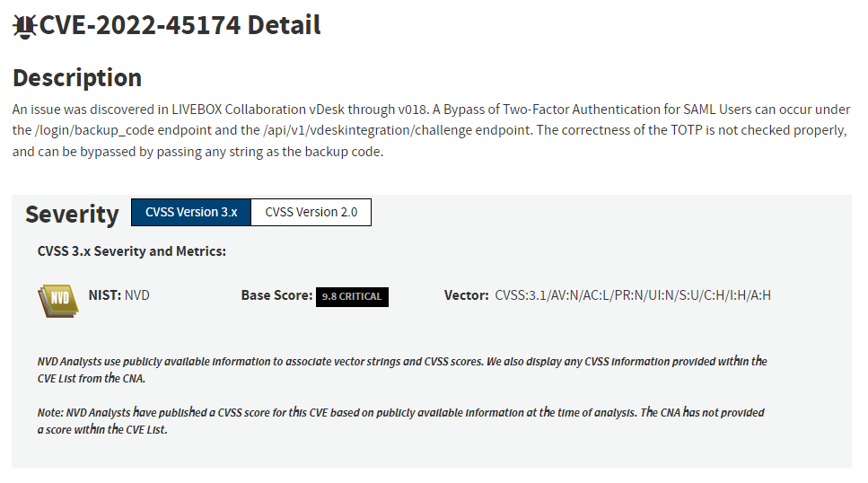Click the paragraph starting 'Note: NVD Analysts have published'

tap(400, 421)
